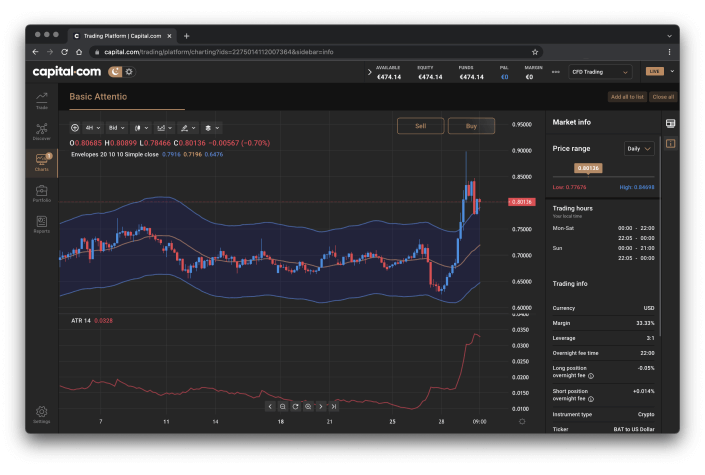Screen dimensions: 705x475
Task: Click the Margin 33.33% value
Action: pyautogui.click(x=645, y=323)
